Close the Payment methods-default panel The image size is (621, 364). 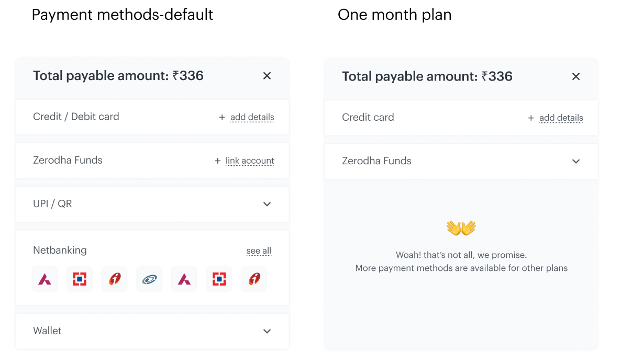[267, 75]
